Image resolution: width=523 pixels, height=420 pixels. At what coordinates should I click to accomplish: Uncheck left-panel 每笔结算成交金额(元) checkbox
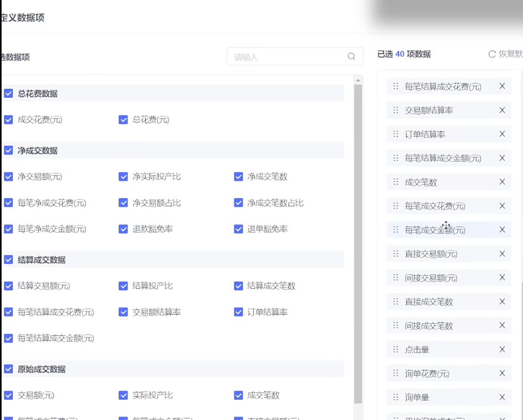point(9,338)
